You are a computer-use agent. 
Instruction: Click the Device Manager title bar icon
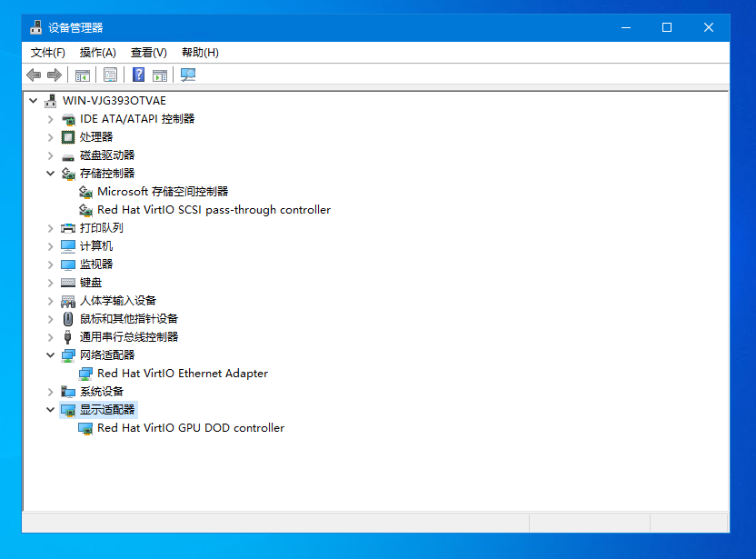point(36,27)
